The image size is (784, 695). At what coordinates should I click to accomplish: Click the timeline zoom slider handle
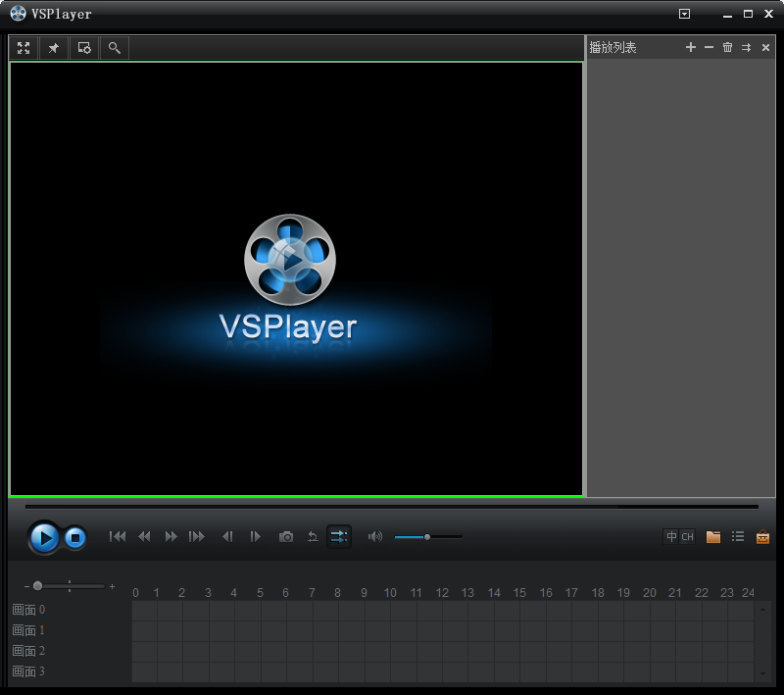click(x=37, y=586)
